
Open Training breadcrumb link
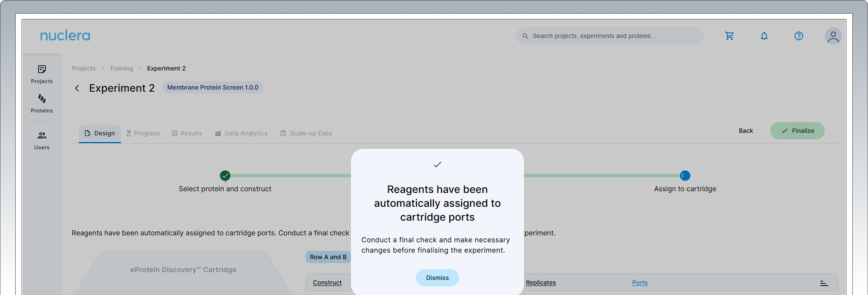click(121, 68)
